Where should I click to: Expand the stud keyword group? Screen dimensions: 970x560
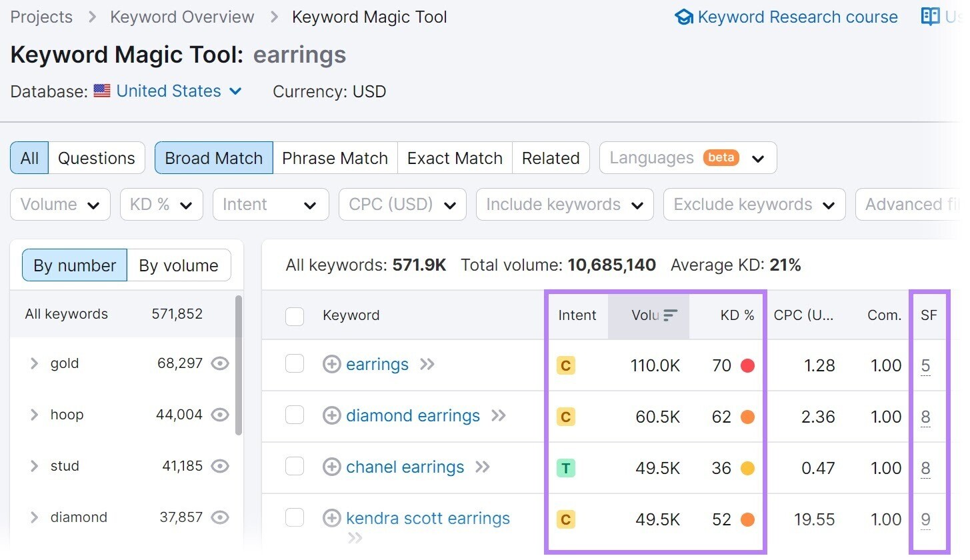coord(34,465)
